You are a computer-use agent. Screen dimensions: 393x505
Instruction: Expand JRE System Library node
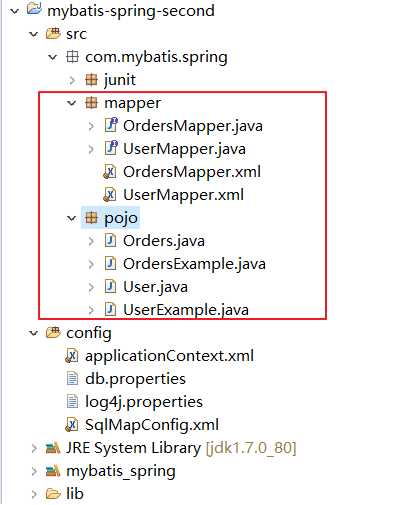pos(34,448)
